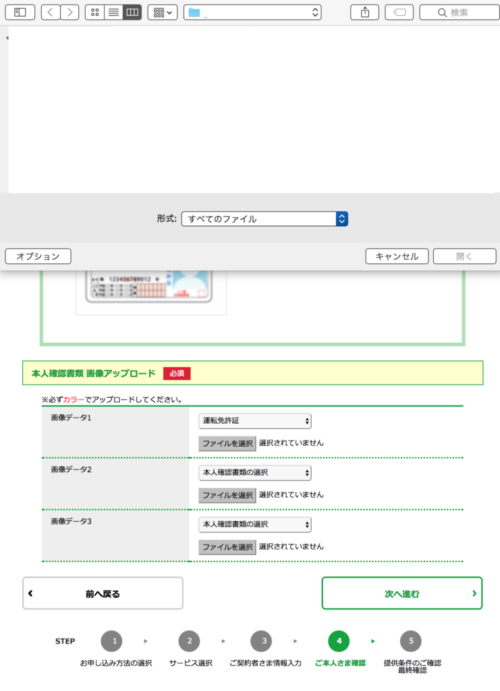This screenshot has height=691, width=500.
Task: Click the tags icon button
Action: [x=399, y=12]
